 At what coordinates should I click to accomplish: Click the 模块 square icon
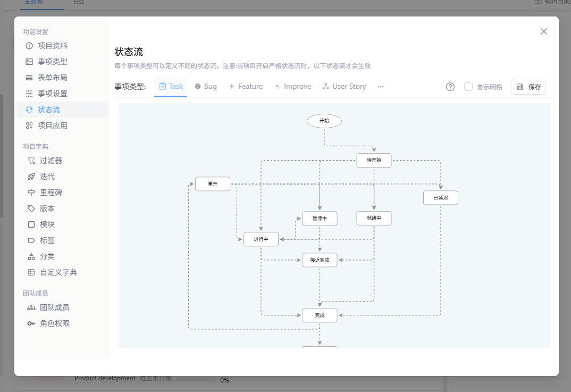(x=31, y=224)
